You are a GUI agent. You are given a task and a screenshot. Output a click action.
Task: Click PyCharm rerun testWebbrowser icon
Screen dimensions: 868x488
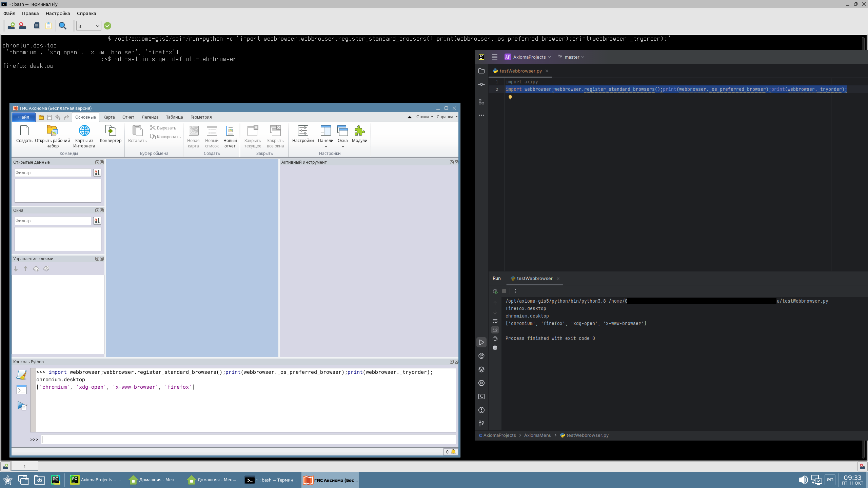tap(495, 291)
